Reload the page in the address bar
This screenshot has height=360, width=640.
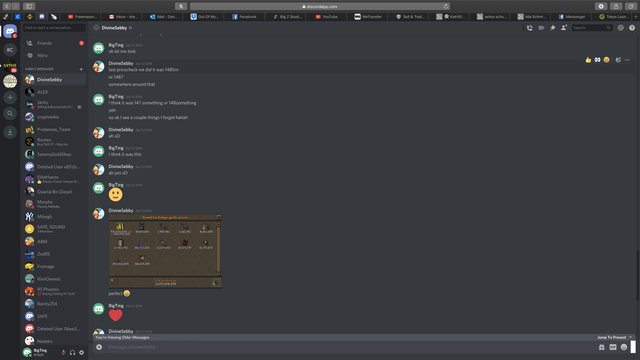[446, 6]
